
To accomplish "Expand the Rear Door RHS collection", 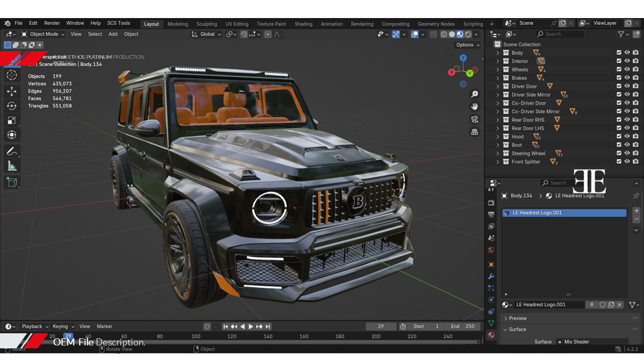I will pyautogui.click(x=498, y=120).
